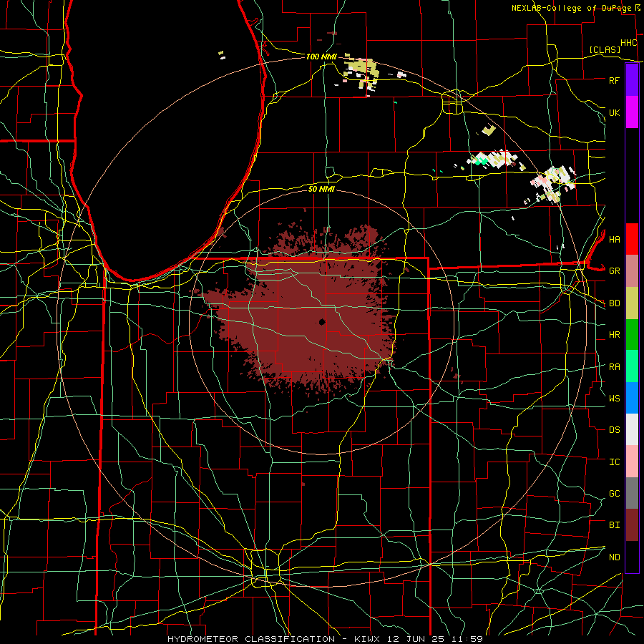Click the dark red BI legend swatch
Screen dimensions: 644x644
pos(632,525)
